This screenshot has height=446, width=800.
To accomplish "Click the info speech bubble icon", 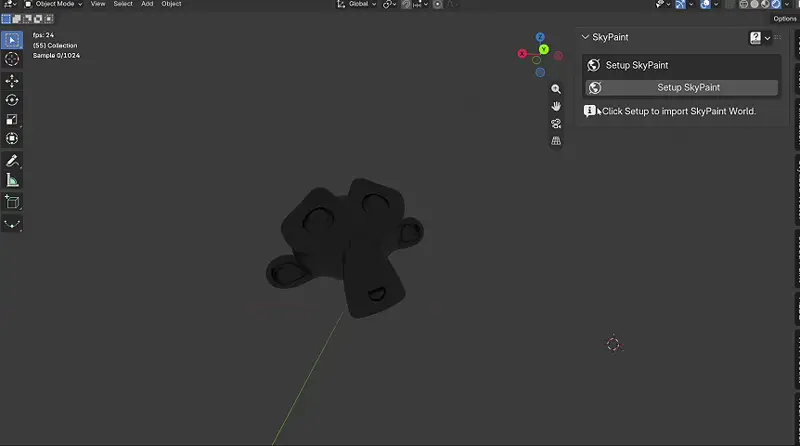I will coord(589,111).
